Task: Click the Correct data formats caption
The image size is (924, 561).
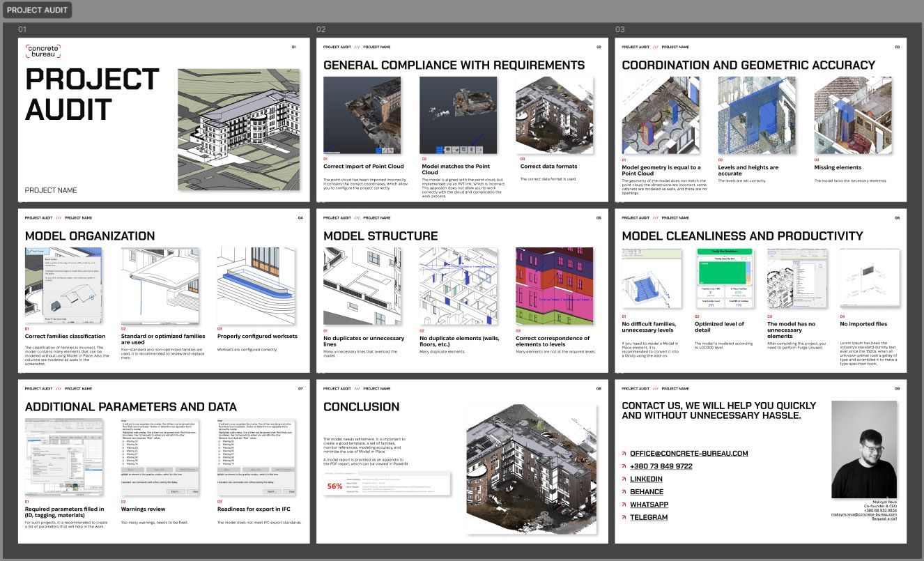Action: (x=548, y=167)
